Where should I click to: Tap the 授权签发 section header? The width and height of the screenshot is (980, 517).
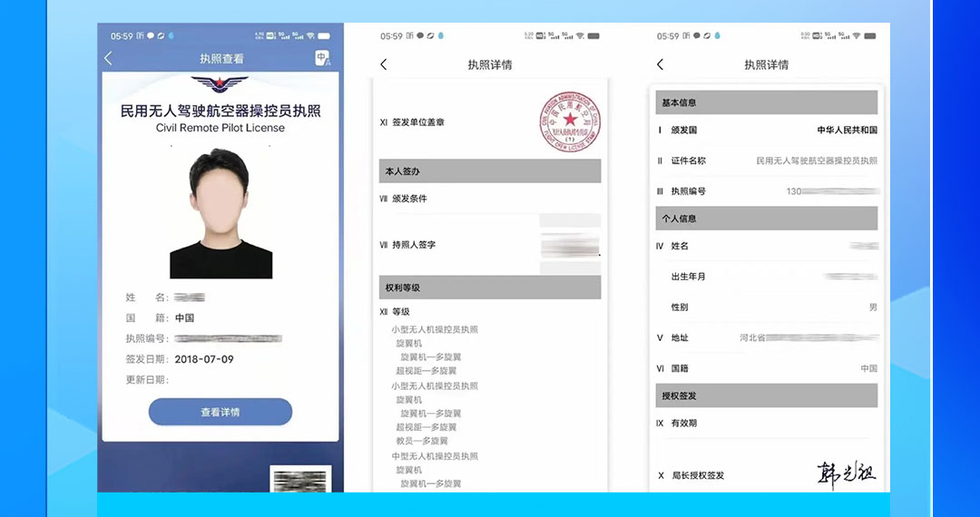coord(766,395)
